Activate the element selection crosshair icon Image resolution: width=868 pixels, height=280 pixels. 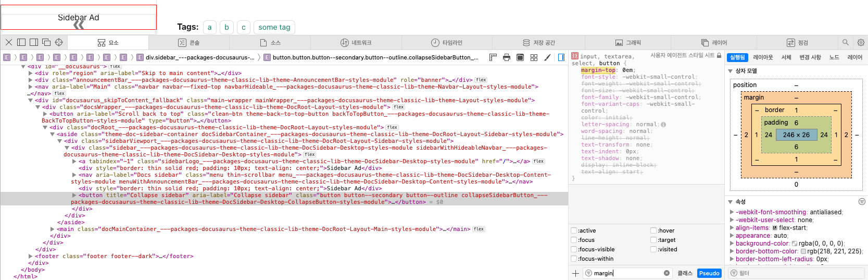click(59, 42)
